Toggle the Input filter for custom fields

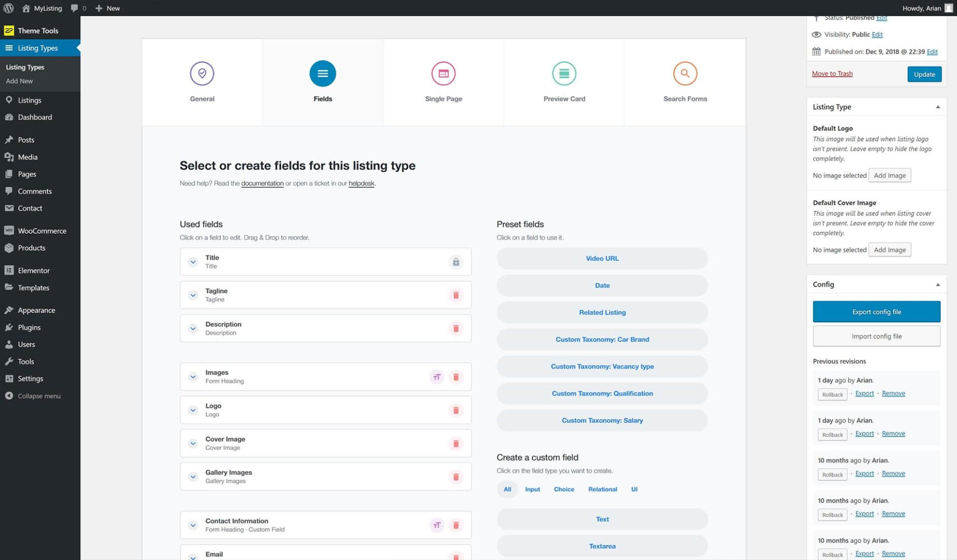531,489
